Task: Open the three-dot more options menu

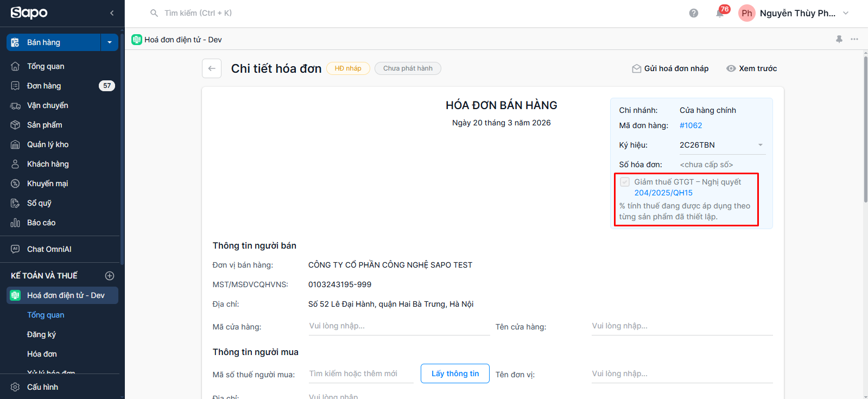Action: pyautogui.click(x=854, y=39)
